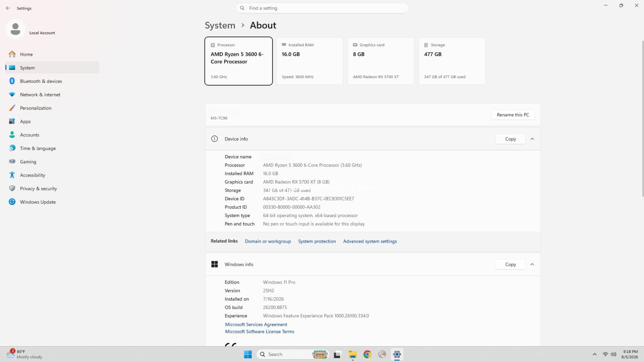644x362 pixels.
Task: Select the Graphics card summary card
Action: tap(381, 61)
